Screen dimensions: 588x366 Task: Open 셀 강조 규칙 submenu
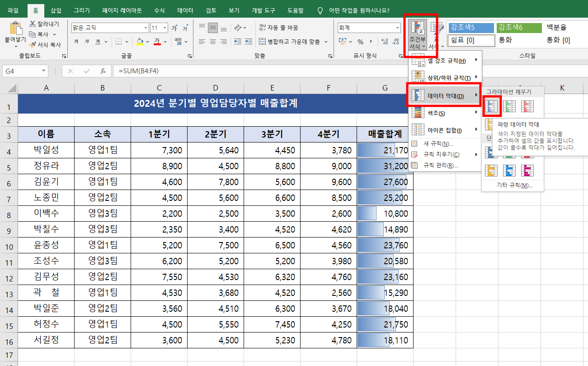(445, 61)
